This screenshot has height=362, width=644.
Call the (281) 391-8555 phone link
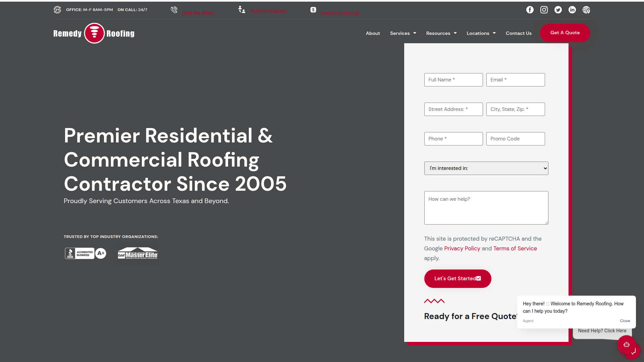(198, 13)
